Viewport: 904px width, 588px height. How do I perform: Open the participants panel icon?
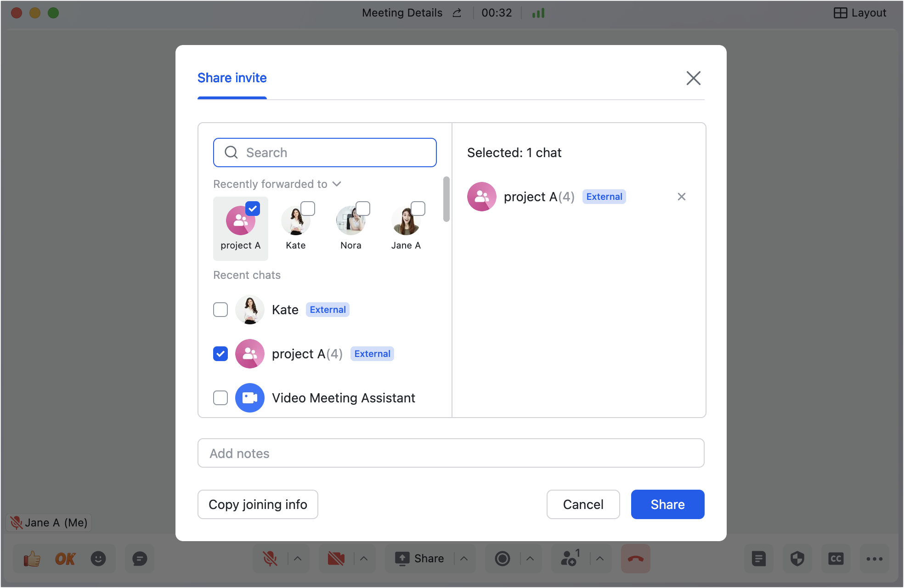(x=570, y=559)
